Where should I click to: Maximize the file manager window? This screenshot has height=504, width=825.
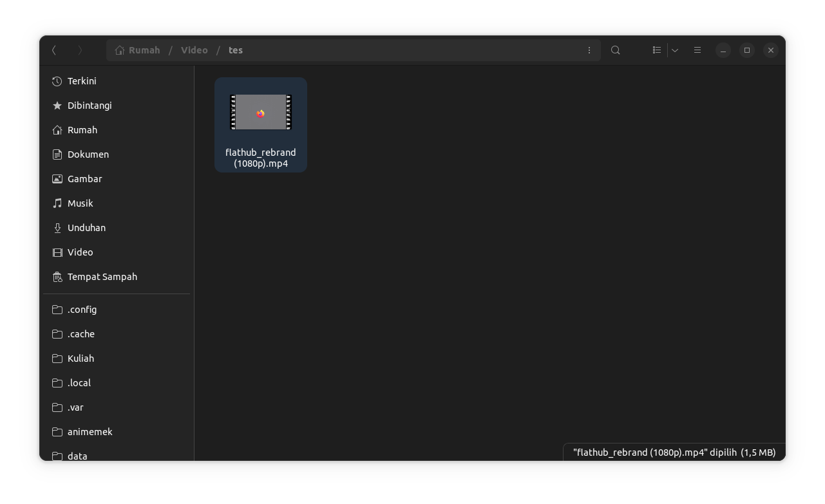click(x=747, y=50)
